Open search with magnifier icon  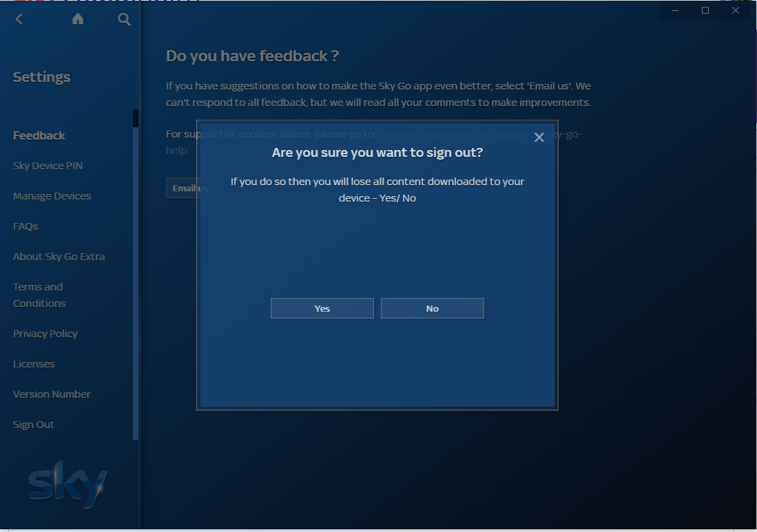click(124, 19)
